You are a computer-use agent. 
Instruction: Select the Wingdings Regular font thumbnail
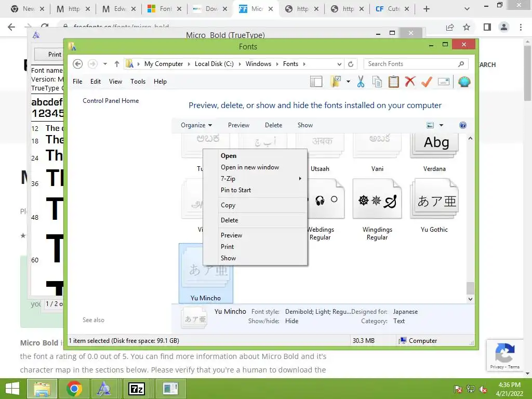(x=377, y=200)
